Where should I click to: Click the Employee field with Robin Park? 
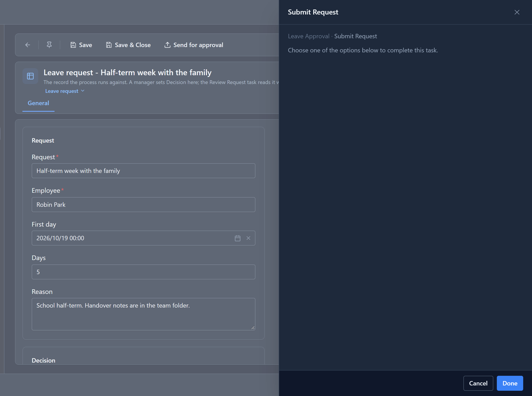point(143,205)
